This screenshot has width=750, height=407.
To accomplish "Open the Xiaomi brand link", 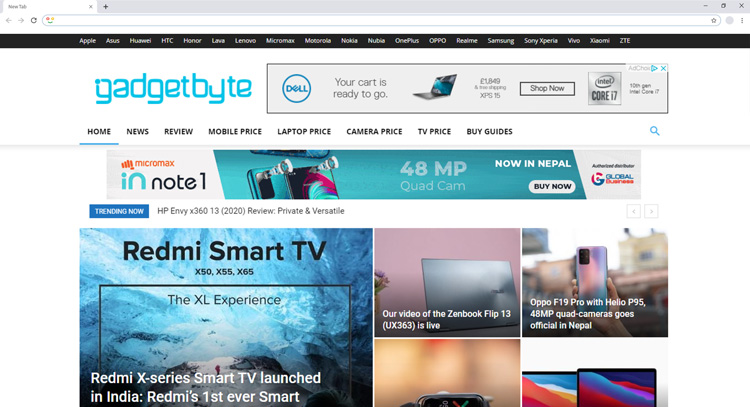I will (599, 41).
